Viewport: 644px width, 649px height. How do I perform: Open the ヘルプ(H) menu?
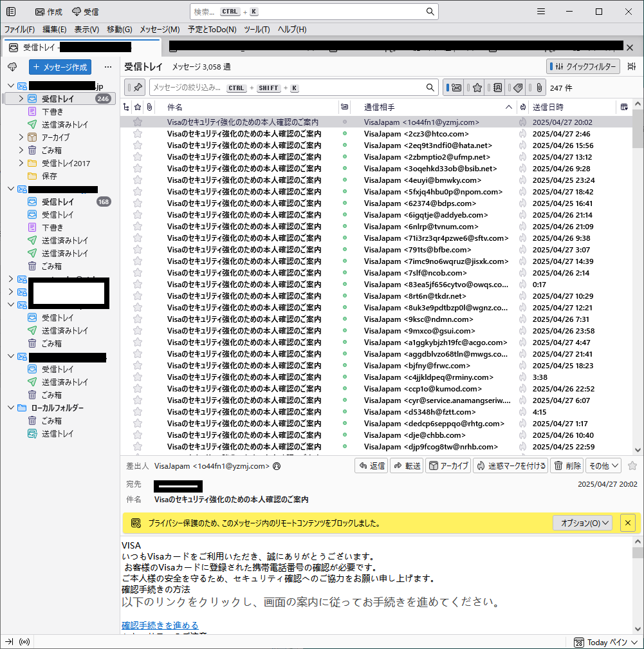tap(292, 30)
